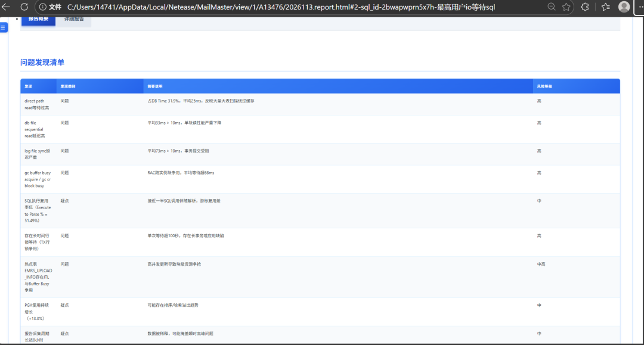
Task: Click the 接近一半SQL调用伴随解析 description
Action: click(184, 201)
